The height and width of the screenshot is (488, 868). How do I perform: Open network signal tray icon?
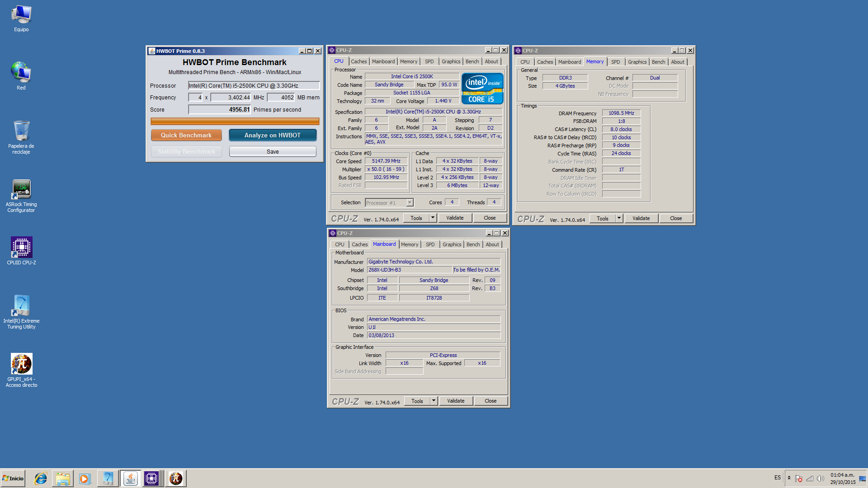click(810, 479)
